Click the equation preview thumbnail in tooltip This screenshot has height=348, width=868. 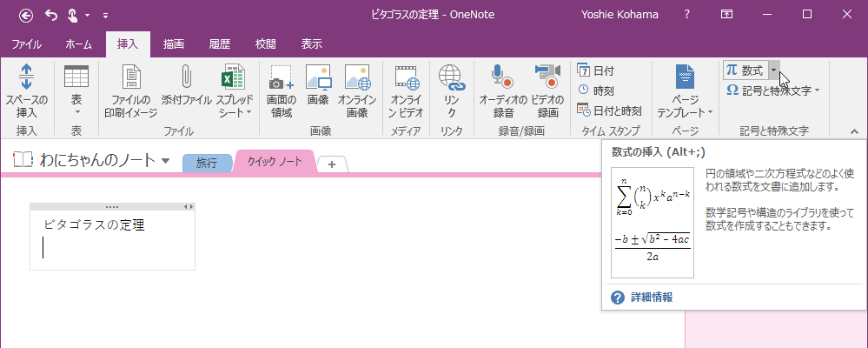pyautogui.click(x=653, y=222)
